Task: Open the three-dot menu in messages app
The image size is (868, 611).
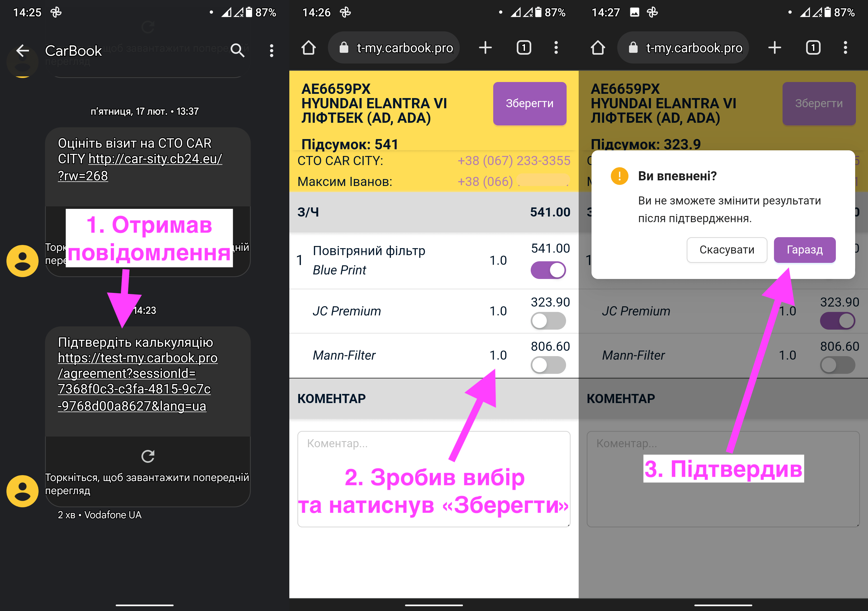Action: click(271, 50)
